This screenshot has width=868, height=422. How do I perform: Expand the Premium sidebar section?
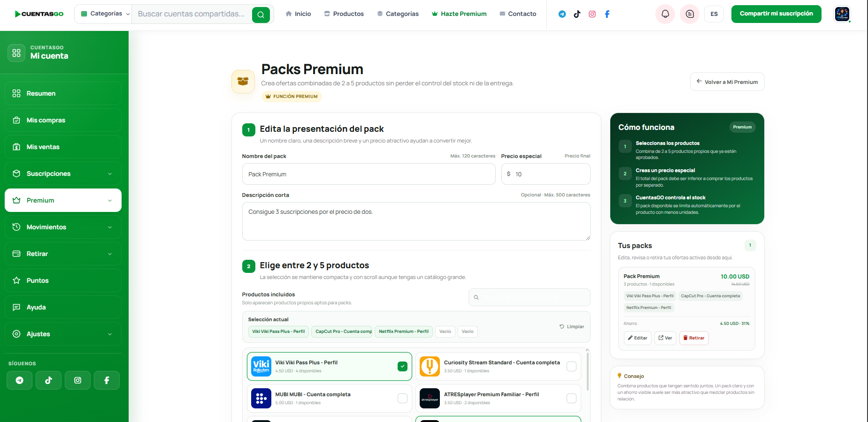click(63, 200)
